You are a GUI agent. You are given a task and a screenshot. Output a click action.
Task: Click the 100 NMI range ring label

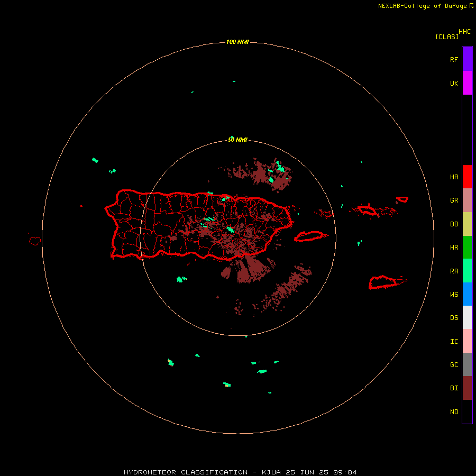click(237, 42)
